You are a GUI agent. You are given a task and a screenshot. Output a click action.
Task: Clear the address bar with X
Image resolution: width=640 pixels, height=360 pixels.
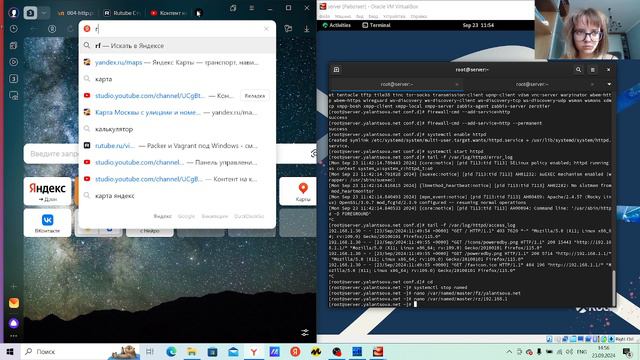pos(266,29)
